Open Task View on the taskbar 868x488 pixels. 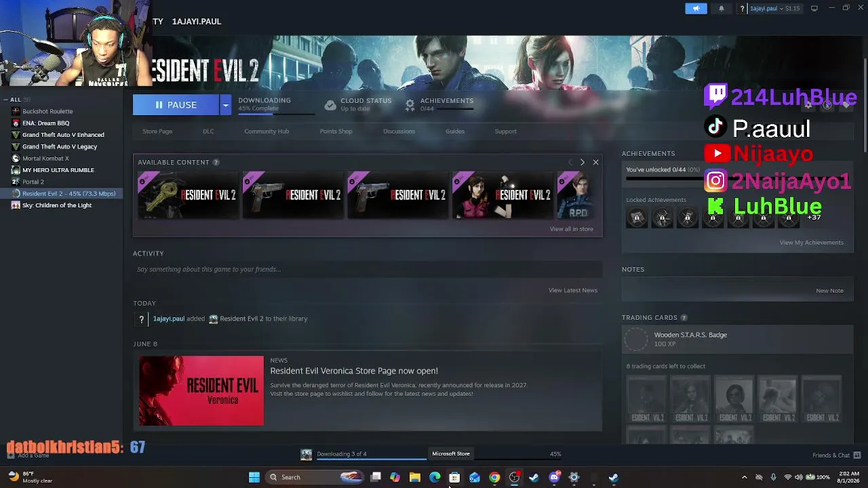click(x=376, y=477)
